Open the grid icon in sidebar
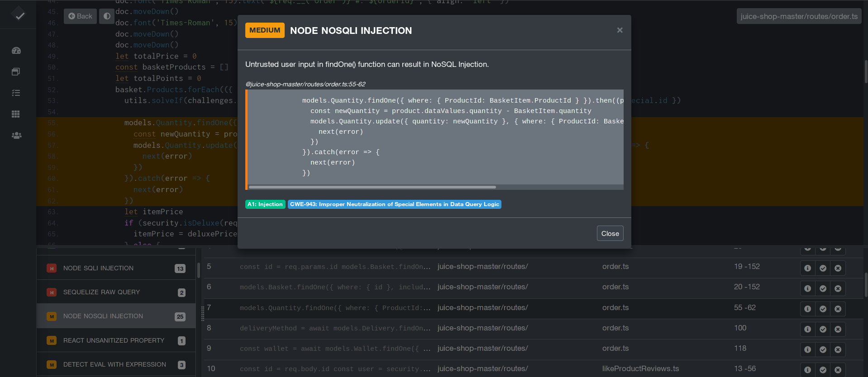 click(16, 114)
